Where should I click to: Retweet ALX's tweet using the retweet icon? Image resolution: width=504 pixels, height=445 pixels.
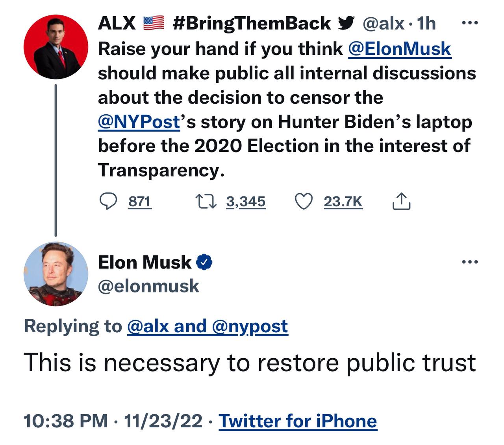[206, 202]
